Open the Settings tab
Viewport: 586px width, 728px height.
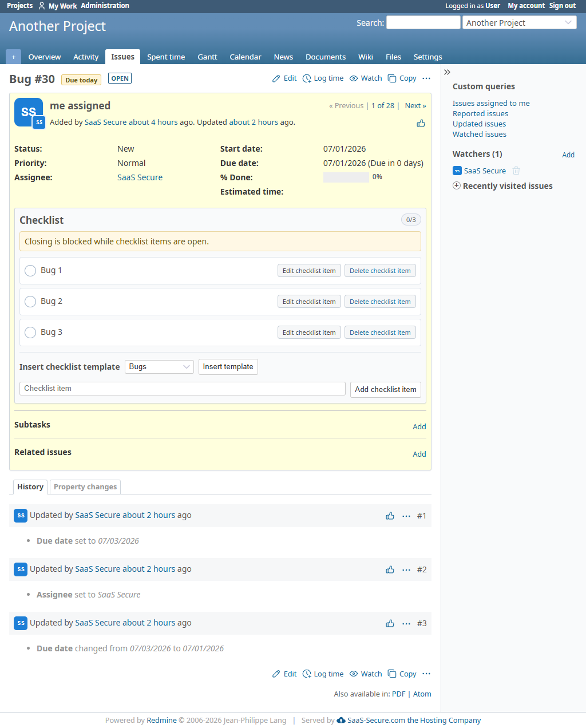click(x=428, y=57)
